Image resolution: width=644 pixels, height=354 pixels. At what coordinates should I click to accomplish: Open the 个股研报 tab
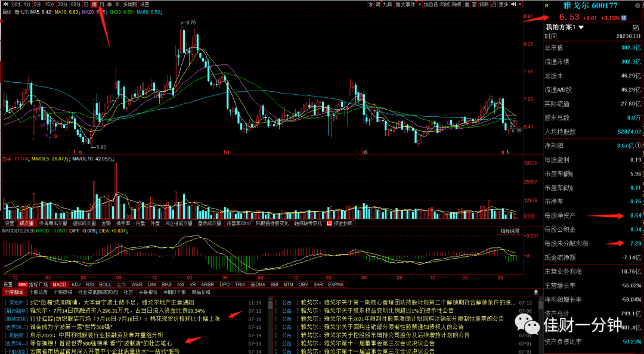(x=63, y=292)
